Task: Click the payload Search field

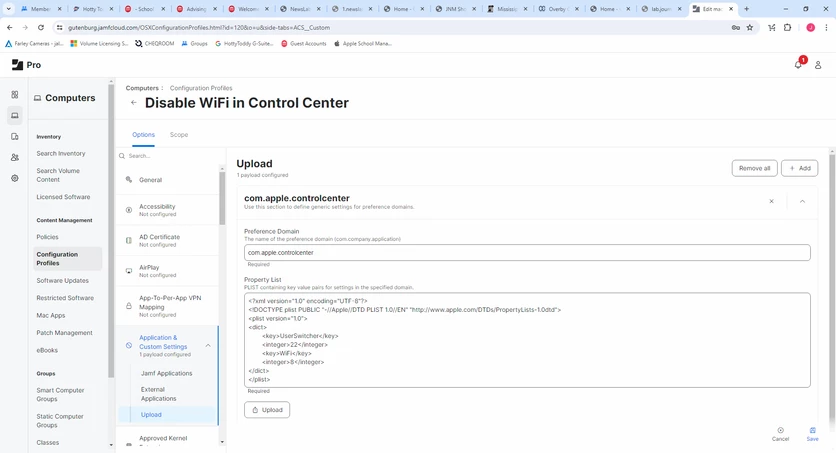Action: (x=167, y=156)
